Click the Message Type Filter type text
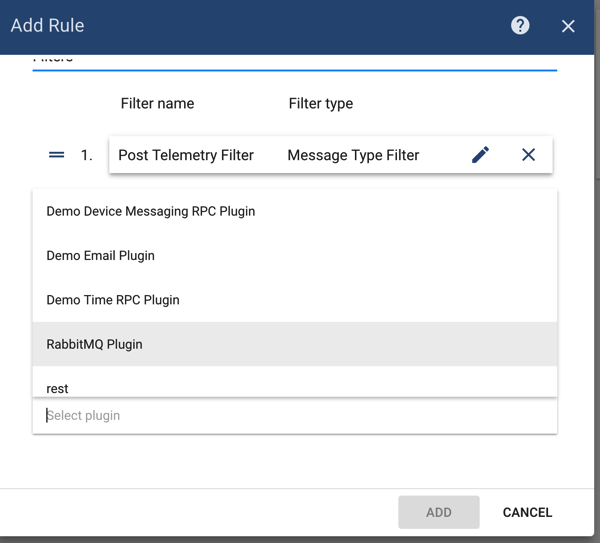600x543 pixels. coord(353,155)
